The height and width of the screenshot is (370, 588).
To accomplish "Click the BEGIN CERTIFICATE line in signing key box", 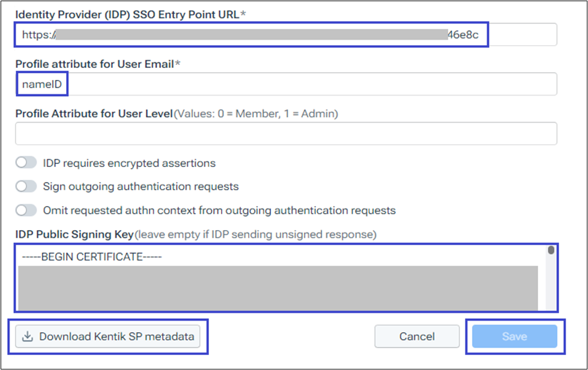I will pos(92,257).
